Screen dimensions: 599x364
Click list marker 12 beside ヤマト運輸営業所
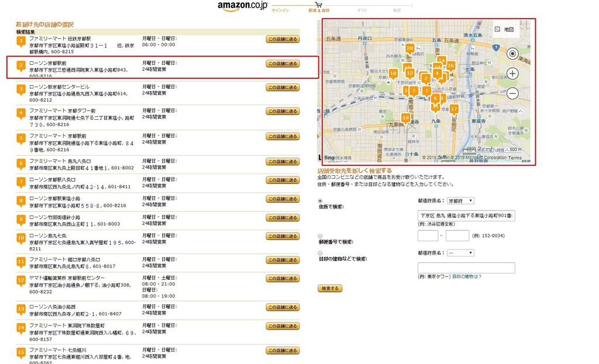pyautogui.click(x=21, y=281)
